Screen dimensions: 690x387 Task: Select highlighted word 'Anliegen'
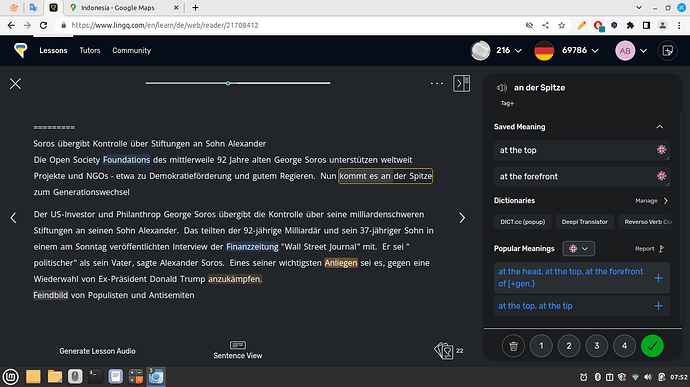341,263
